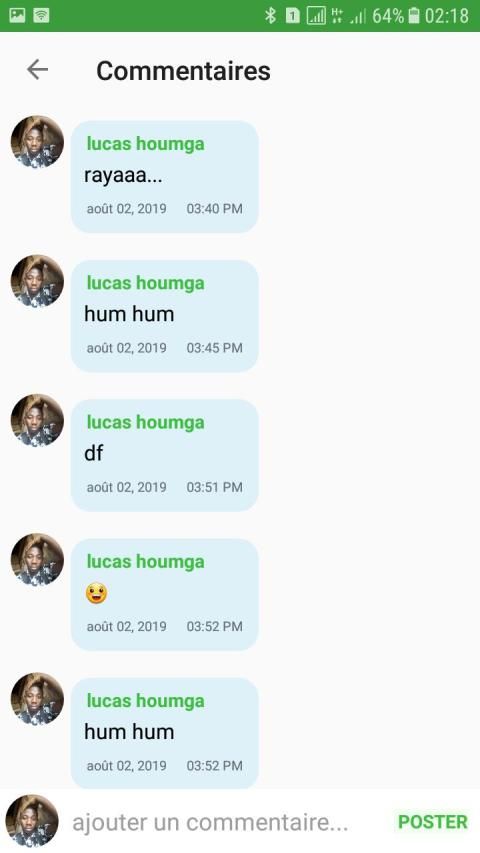Tap the POSTER button

click(x=433, y=821)
